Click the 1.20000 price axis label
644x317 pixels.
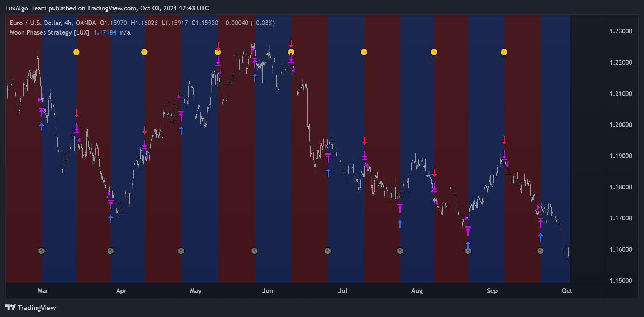click(x=621, y=125)
